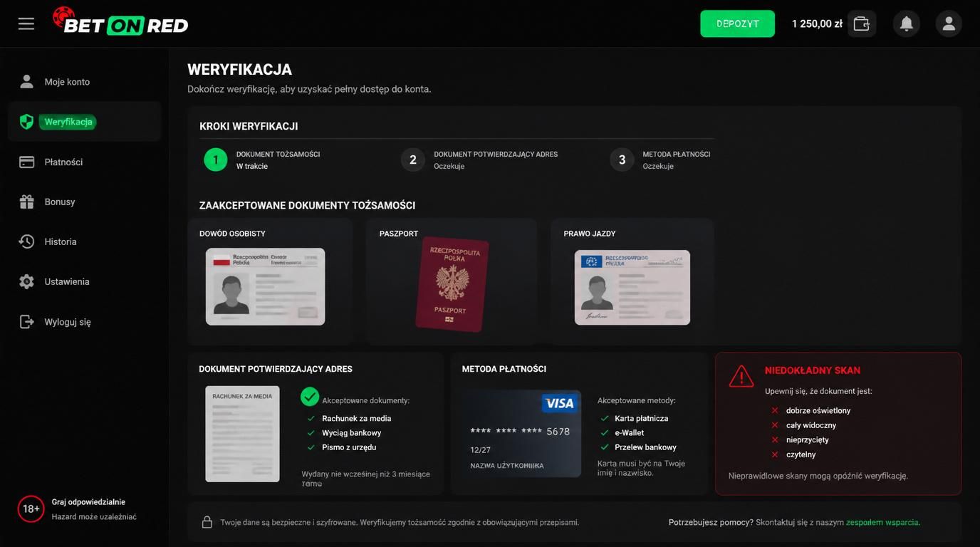Viewport: 980px width, 547px height.
Task: Click the Moje konto person icon
Action: pyautogui.click(x=26, y=81)
